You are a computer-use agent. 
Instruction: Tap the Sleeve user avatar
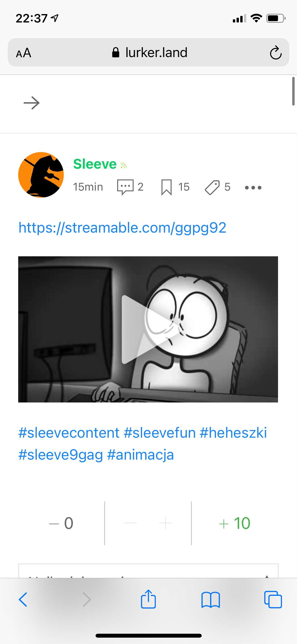(41, 175)
